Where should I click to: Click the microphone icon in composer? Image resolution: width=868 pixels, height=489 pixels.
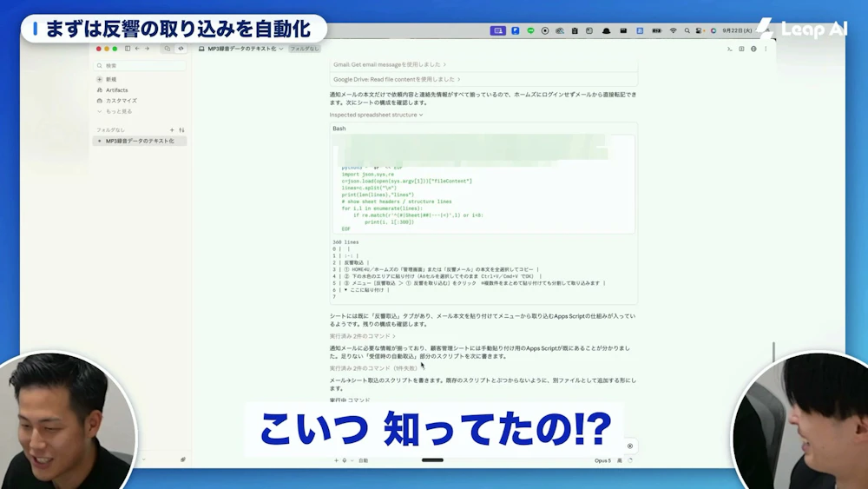345,460
